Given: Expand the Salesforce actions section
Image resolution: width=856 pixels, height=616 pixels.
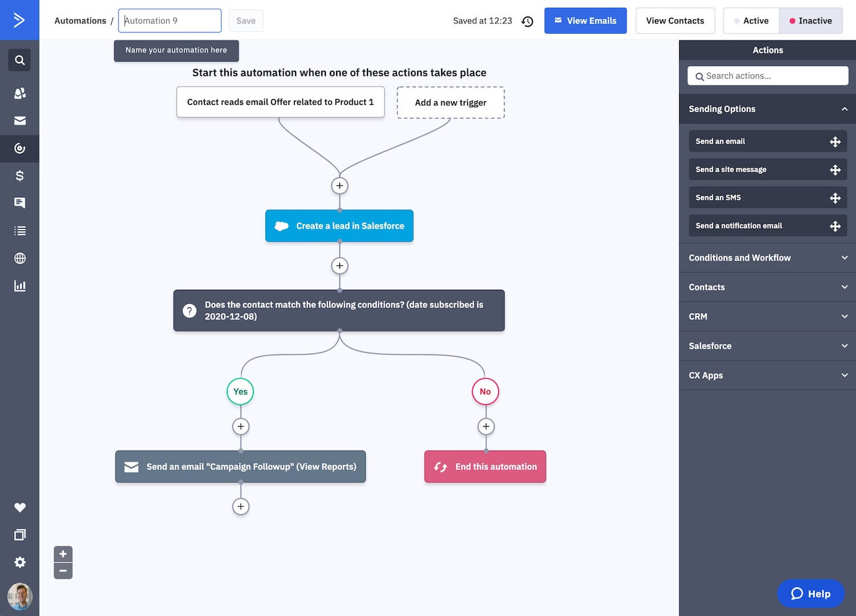Looking at the screenshot, I should pos(768,346).
